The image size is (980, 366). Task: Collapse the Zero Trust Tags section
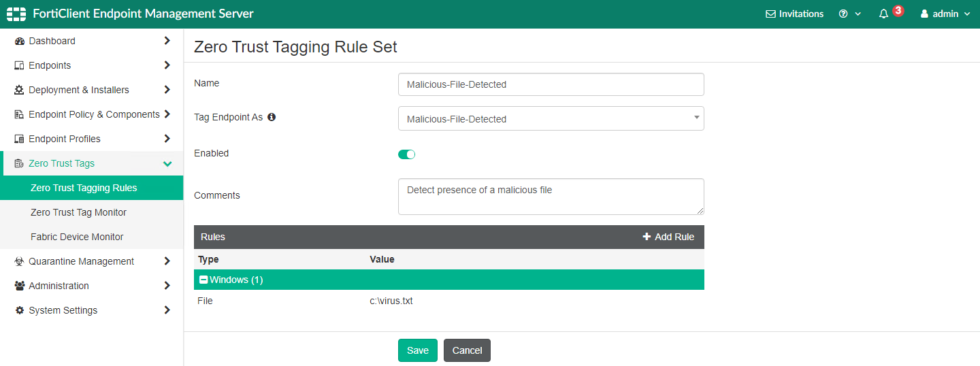coord(167,163)
